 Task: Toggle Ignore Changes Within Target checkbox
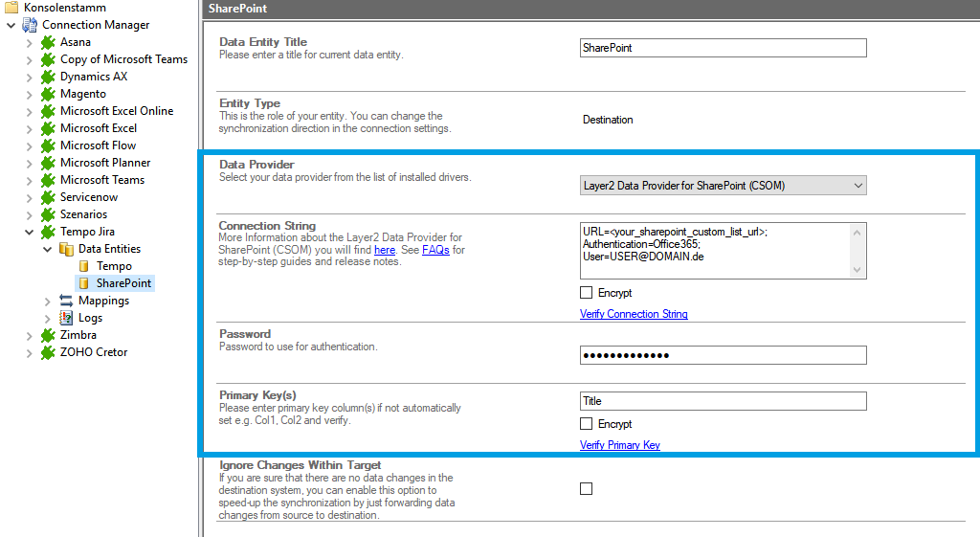point(587,489)
